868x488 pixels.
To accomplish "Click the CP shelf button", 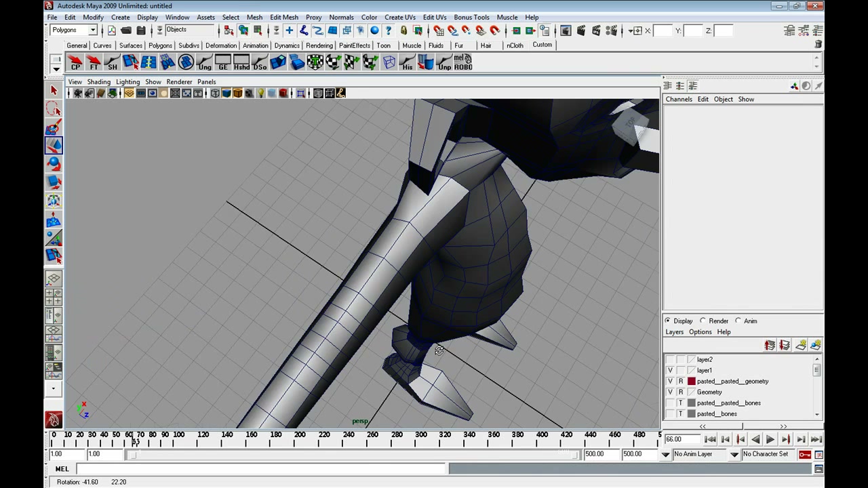I will [x=75, y=63].
